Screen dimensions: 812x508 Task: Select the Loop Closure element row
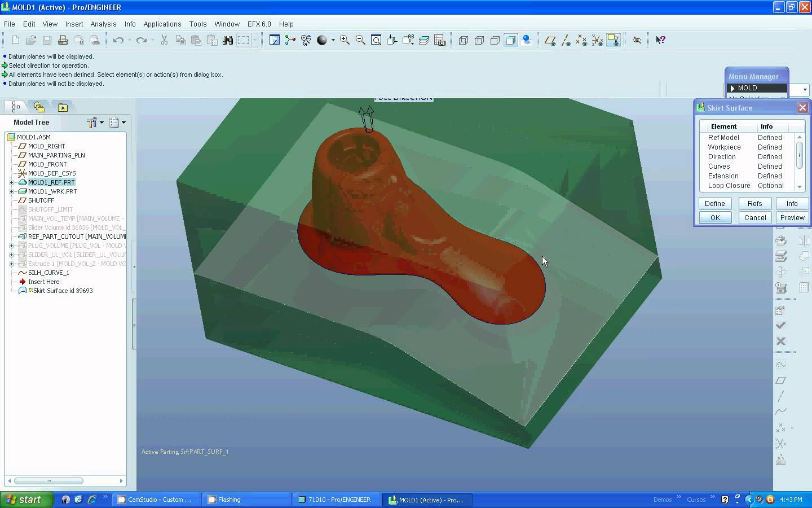coord(747,186)
